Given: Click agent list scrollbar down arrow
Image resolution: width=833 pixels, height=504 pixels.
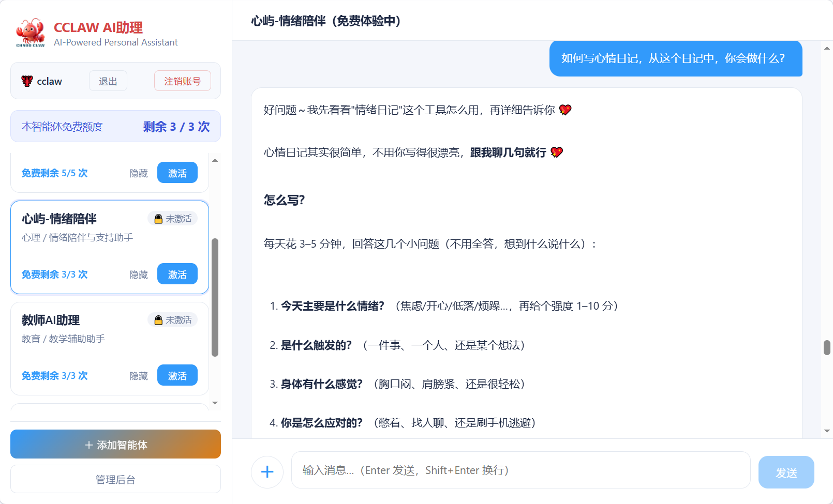Looking at the screenshot, I should (215, 403).
